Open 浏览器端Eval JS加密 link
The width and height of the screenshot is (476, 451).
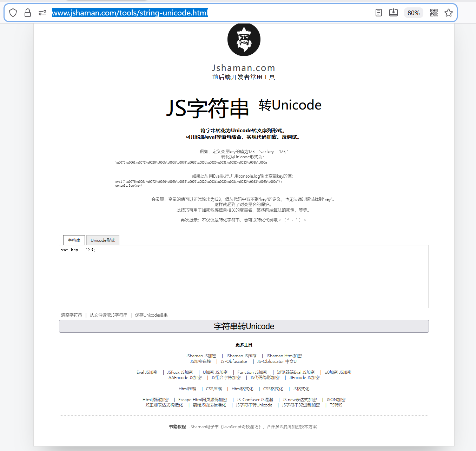pos(296,372)
